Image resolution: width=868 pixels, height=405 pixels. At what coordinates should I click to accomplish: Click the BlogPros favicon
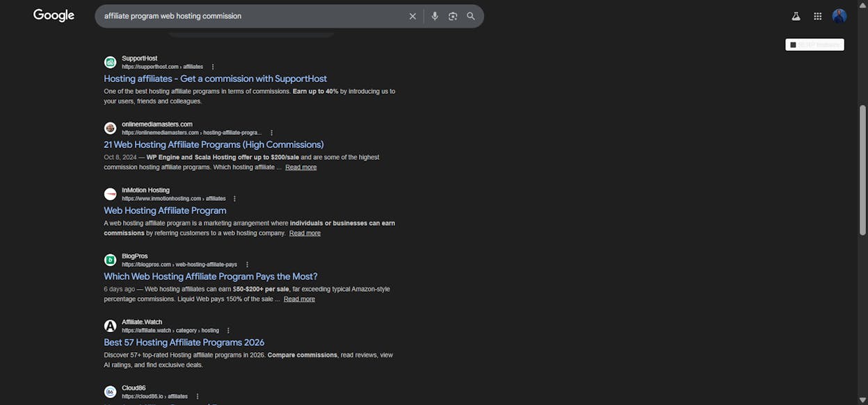(x=110, y=260)
